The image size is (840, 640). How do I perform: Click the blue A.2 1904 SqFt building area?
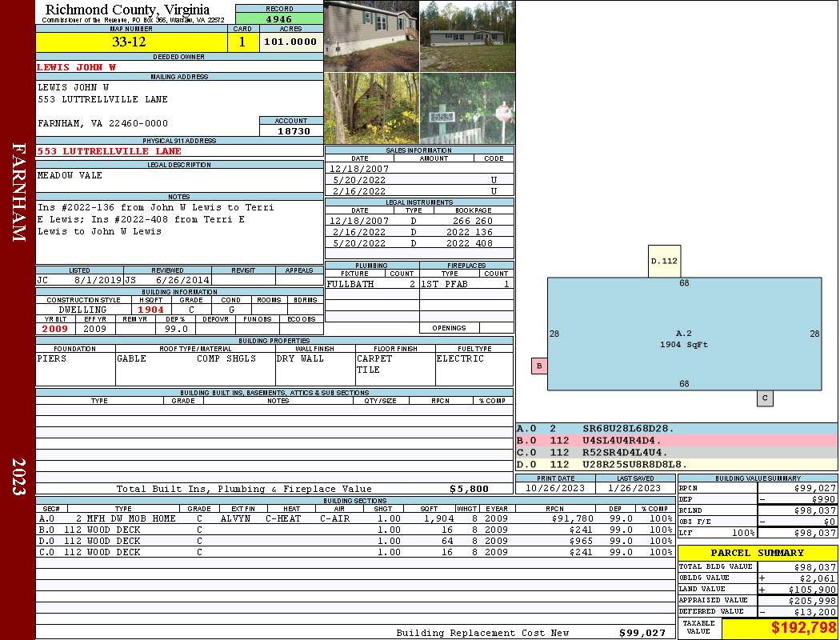point(684,334)
